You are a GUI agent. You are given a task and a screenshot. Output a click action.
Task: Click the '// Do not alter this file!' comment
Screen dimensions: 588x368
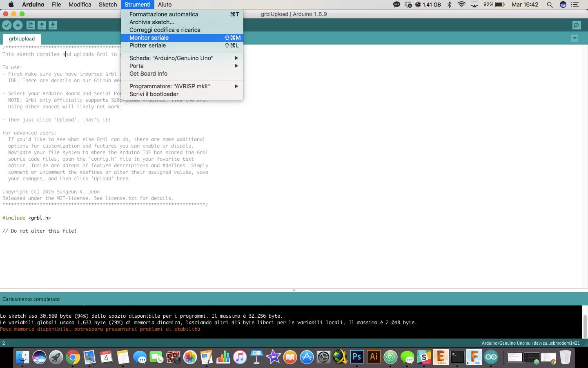tap(39, 231)
